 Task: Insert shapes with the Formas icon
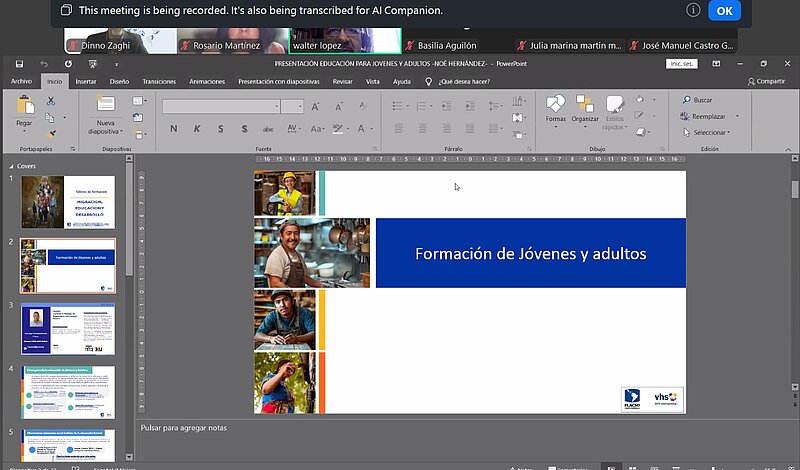click(x=555, y=104)
